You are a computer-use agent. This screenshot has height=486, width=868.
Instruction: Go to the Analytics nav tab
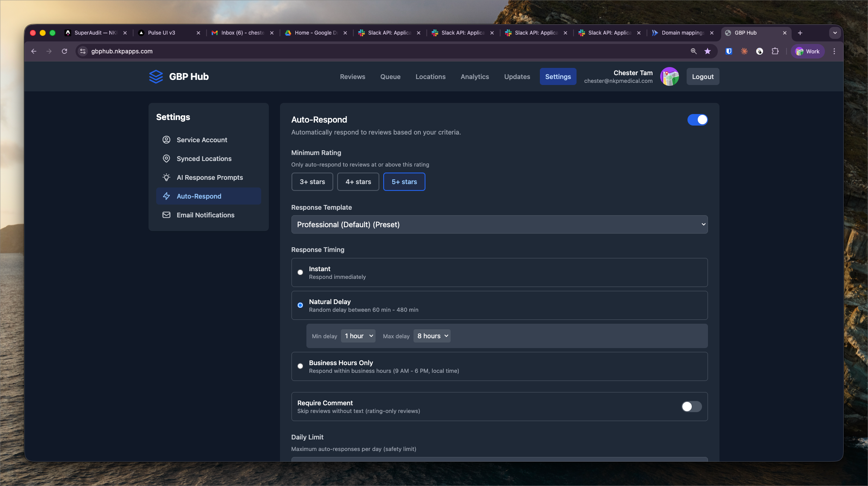click(x=475, y=76)
